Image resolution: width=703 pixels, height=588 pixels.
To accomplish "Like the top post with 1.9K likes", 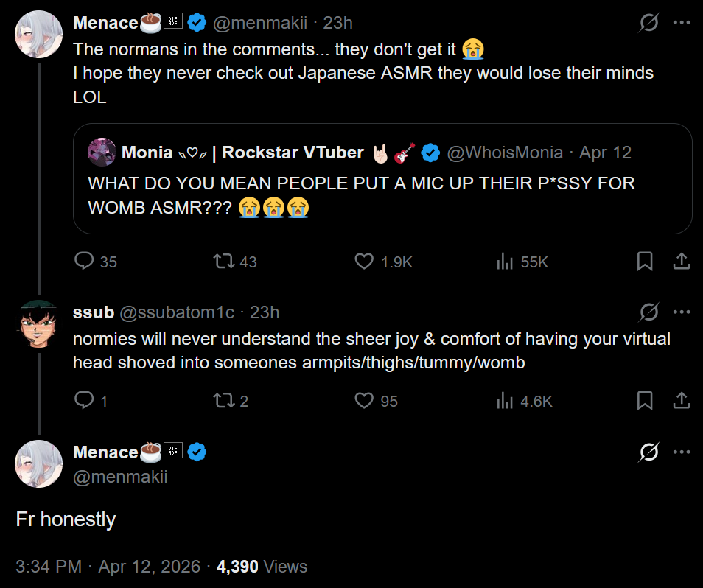I will point(364,262).
